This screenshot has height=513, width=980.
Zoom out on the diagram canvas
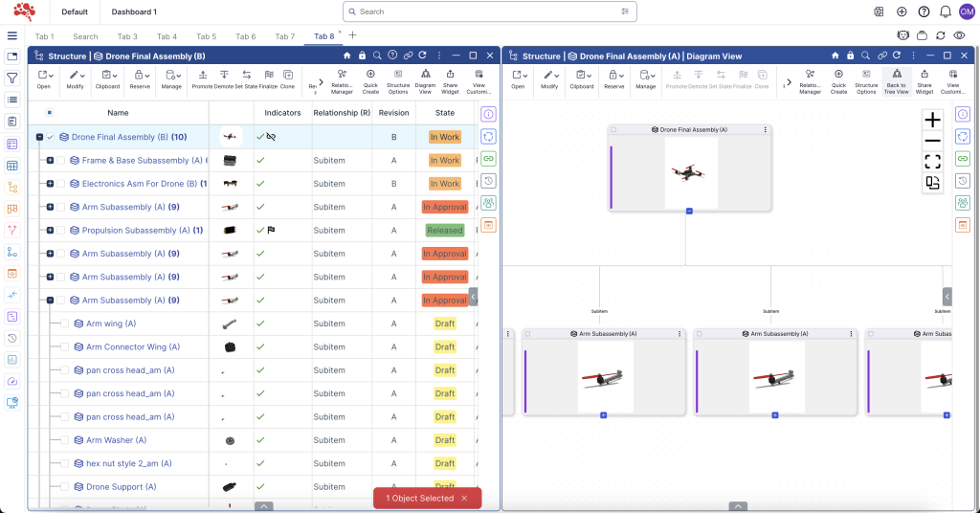point(932,141)
